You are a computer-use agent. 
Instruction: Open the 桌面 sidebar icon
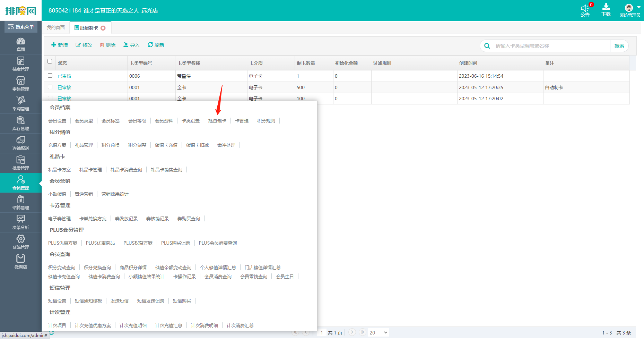click(21, 44)
